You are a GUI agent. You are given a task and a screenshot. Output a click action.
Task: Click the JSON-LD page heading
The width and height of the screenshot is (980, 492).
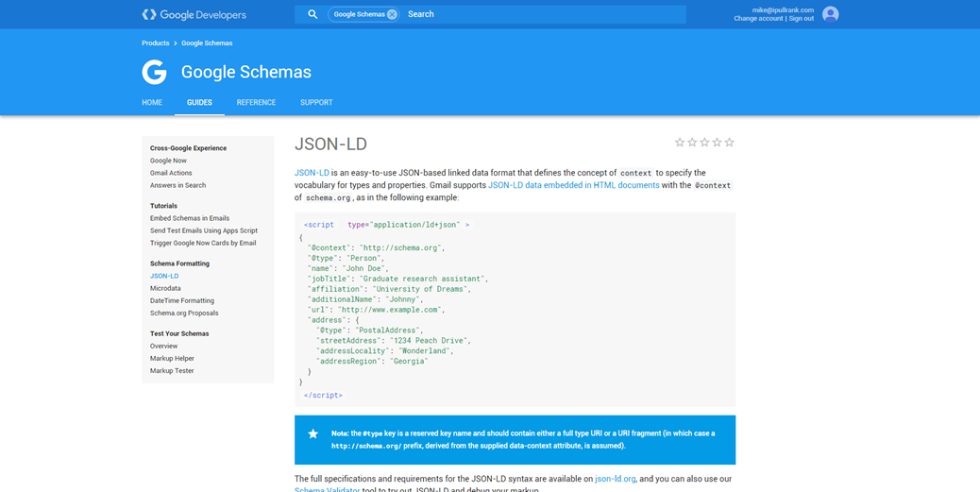pyautogui.click(x=330, y=144)
